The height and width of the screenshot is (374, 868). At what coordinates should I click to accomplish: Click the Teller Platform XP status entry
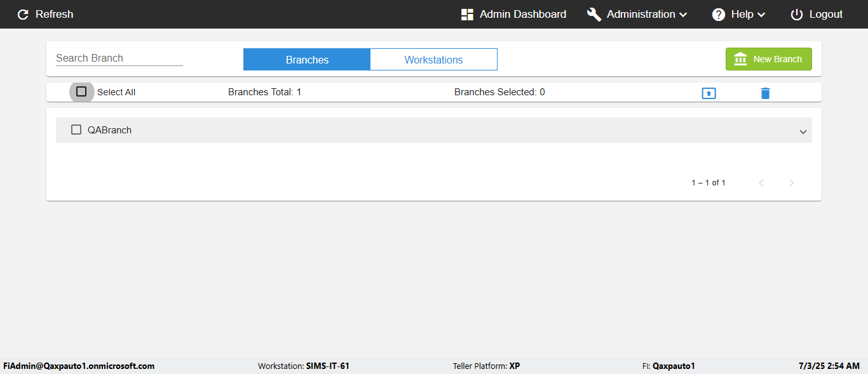pyautogui.click(x=486, y=366)
